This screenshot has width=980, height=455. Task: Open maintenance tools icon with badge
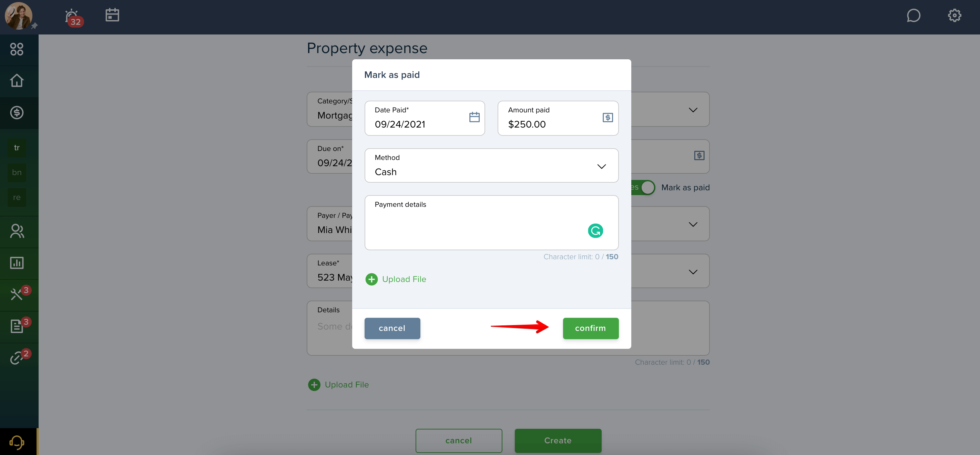(x=17, y=294)
